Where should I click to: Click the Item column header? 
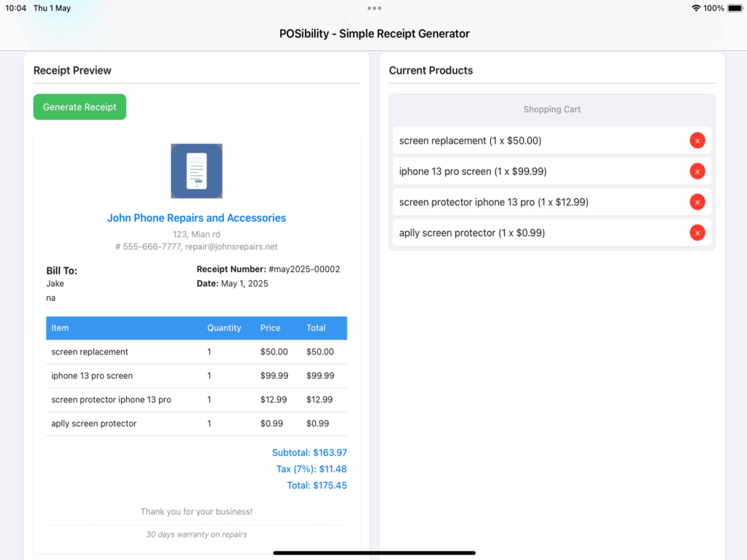60,328
